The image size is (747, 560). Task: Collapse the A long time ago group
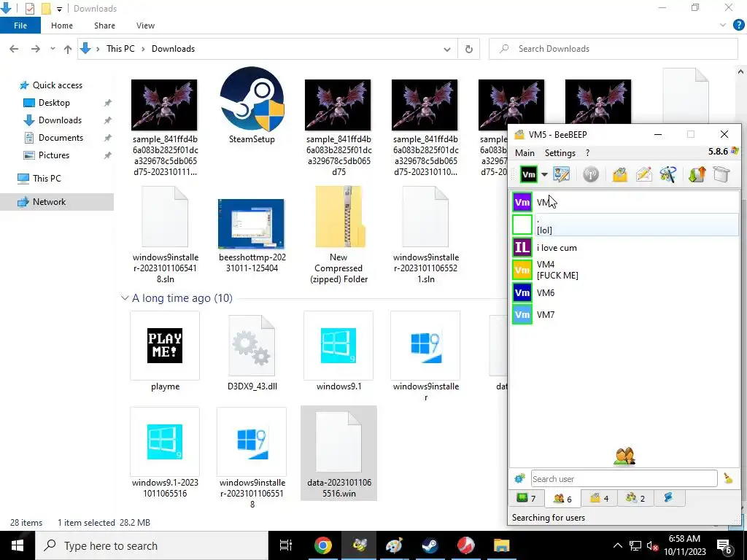coord(125,298)
